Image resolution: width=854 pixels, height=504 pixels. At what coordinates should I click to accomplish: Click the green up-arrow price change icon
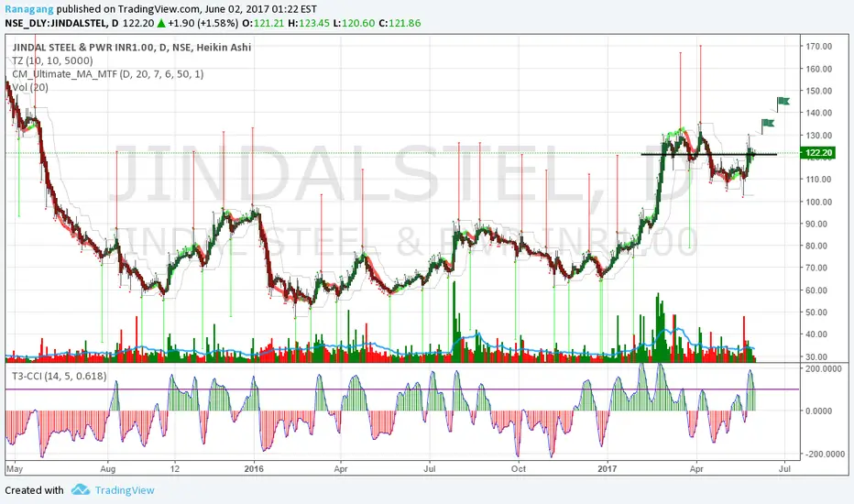pyautogui.click(x=161, y=23)
